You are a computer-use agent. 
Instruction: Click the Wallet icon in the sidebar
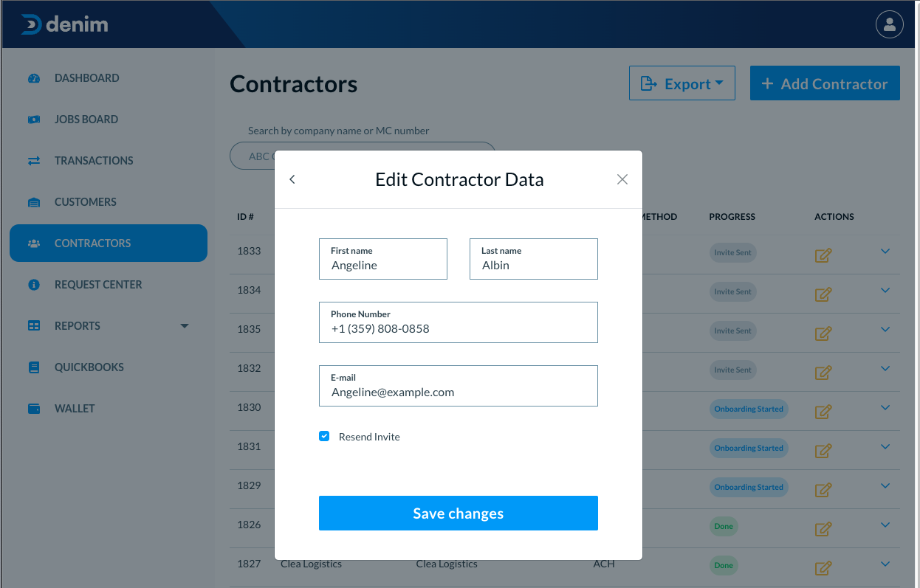(34, 409)
